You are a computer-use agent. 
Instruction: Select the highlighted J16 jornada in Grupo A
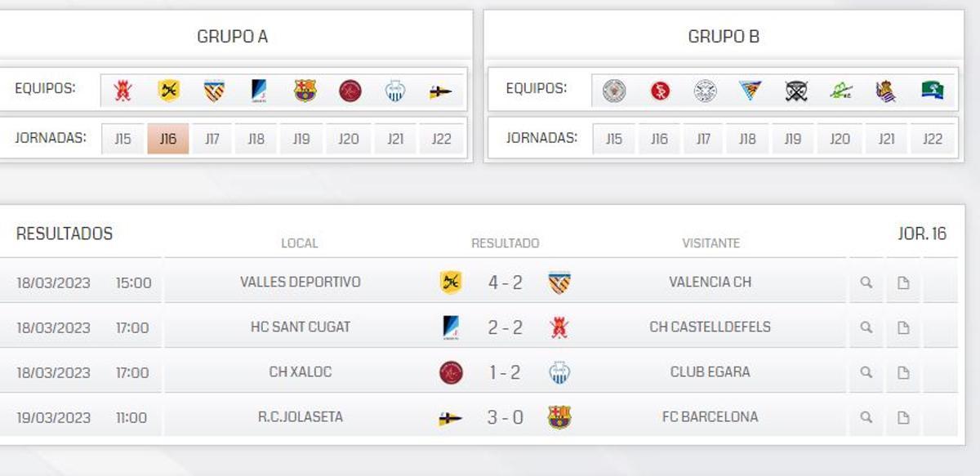tap(167, 138)
